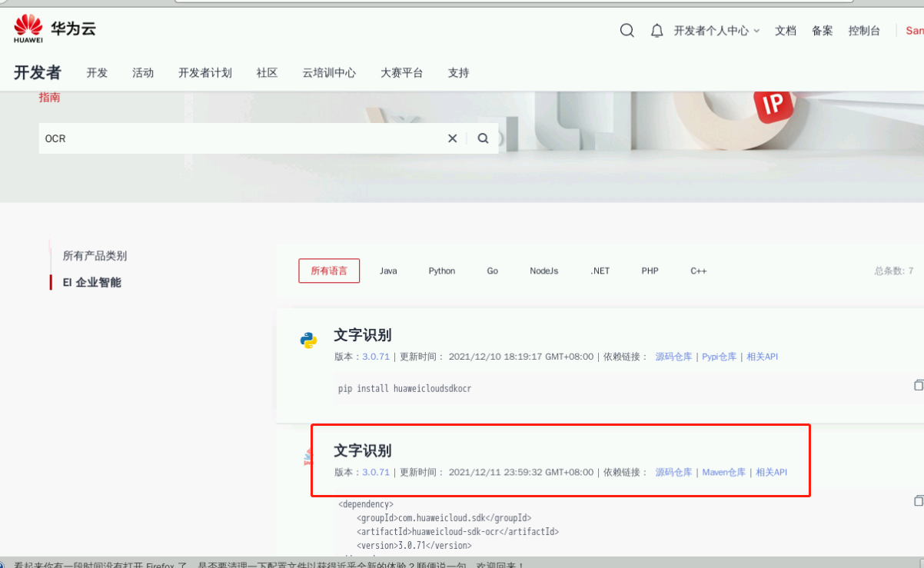This screenshot has height=568, width=924.
Task: Submit the OCR search via the magnifier icon
Action: tap(483, 138)
